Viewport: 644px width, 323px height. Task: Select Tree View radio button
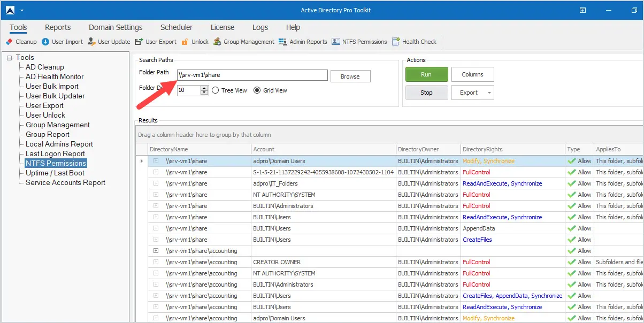(x=229, y=90)
